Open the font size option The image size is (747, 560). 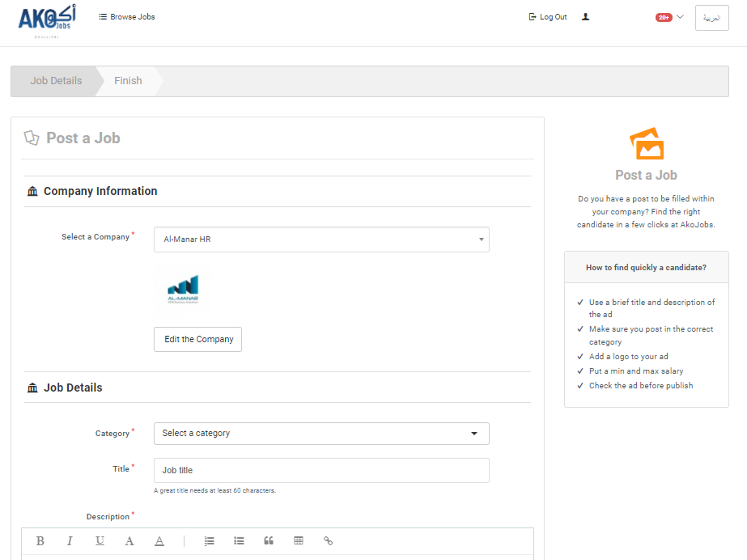coord(129,541)
